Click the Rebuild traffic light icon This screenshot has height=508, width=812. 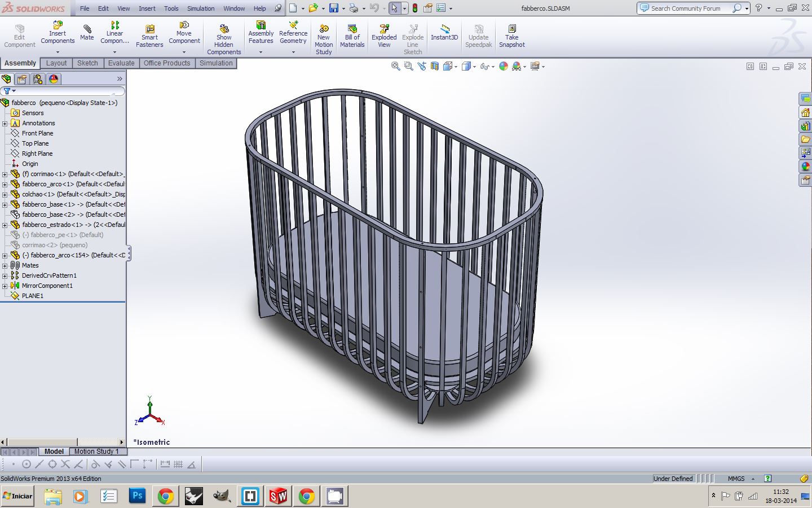coord(416,8)
